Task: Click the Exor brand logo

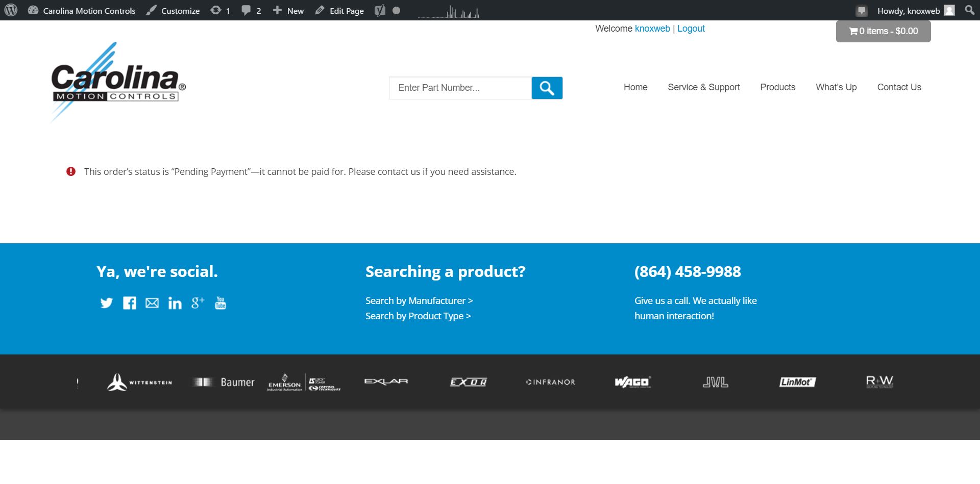Action: click(469, 382)
